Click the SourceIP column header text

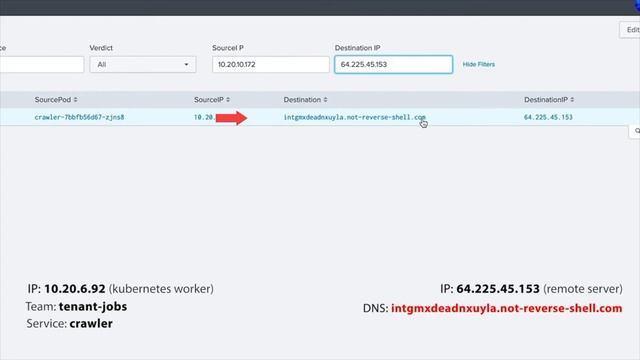[x=209, y=100]
